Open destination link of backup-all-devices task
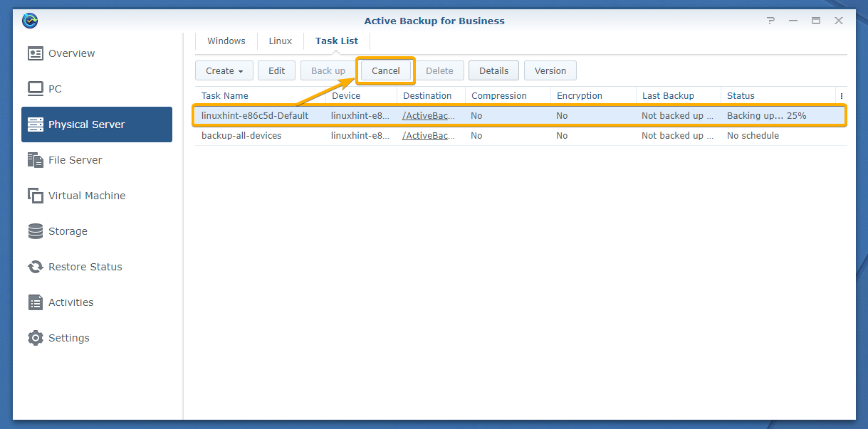The width and height of the screenshot is (868, 429). coord(429,135)
